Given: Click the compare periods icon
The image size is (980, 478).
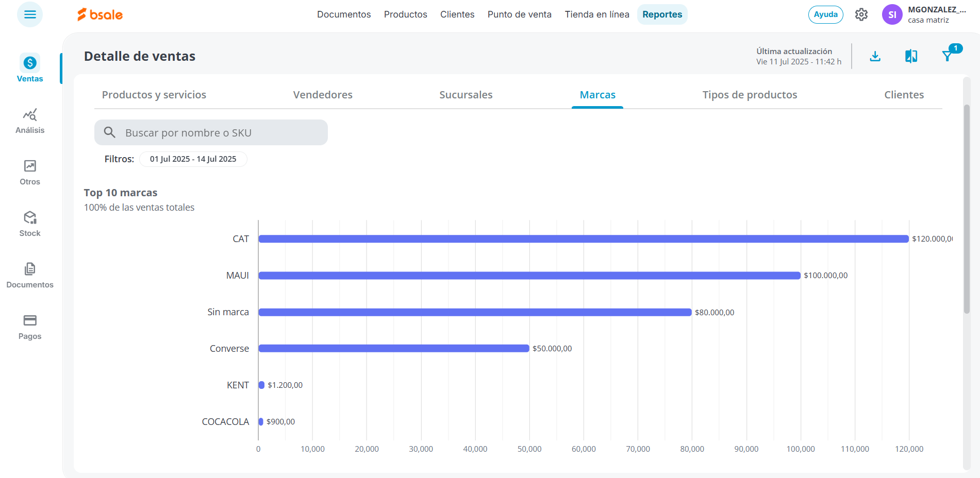Looking at the screenshot, I should click(911, 56).
